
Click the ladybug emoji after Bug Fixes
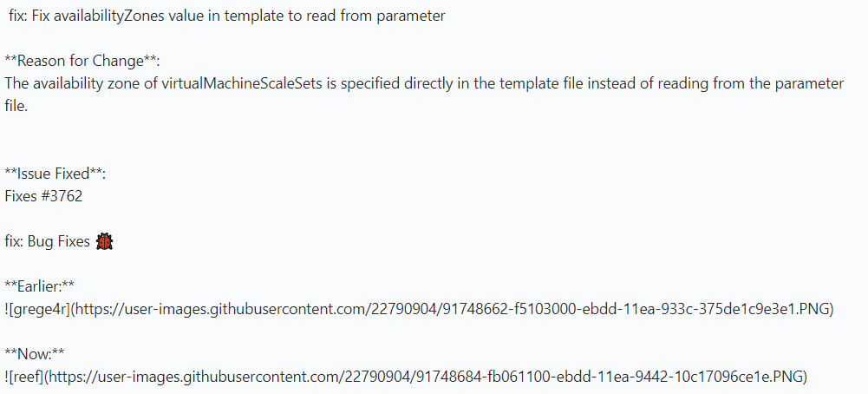coord(104,241)
